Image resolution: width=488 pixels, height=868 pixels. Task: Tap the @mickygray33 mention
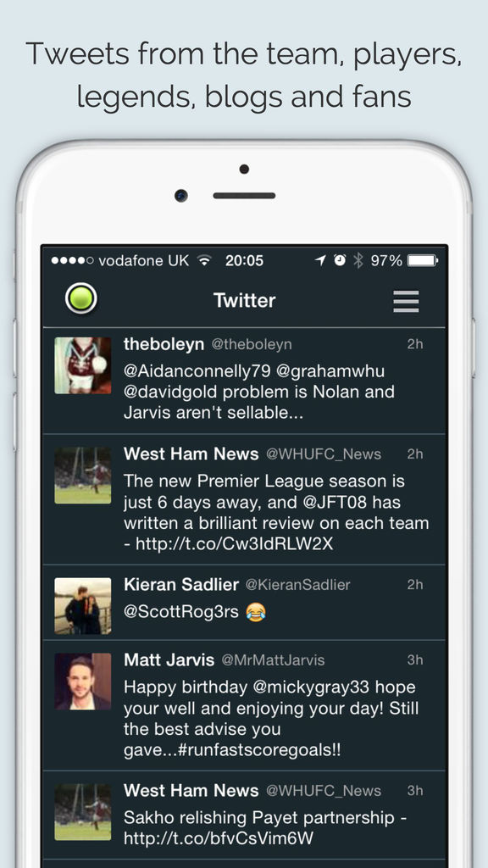coord(312,687)
